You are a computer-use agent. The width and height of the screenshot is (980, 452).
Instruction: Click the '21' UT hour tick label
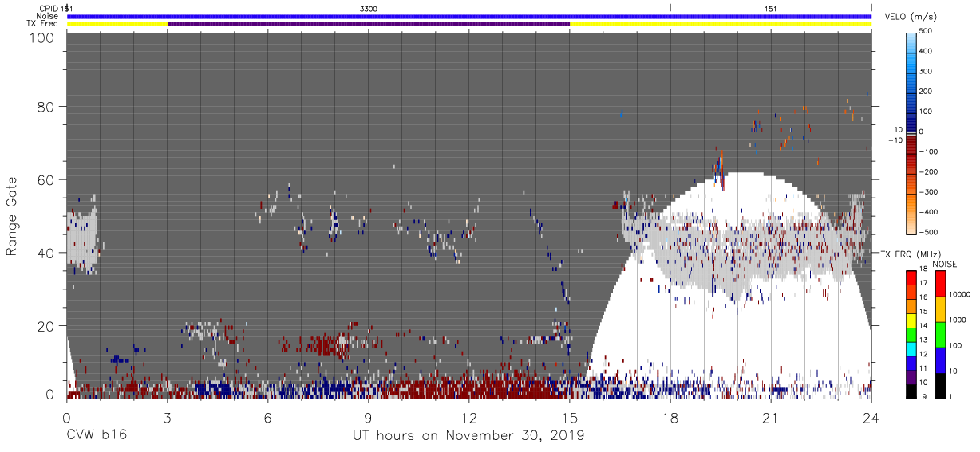(771, 417)
